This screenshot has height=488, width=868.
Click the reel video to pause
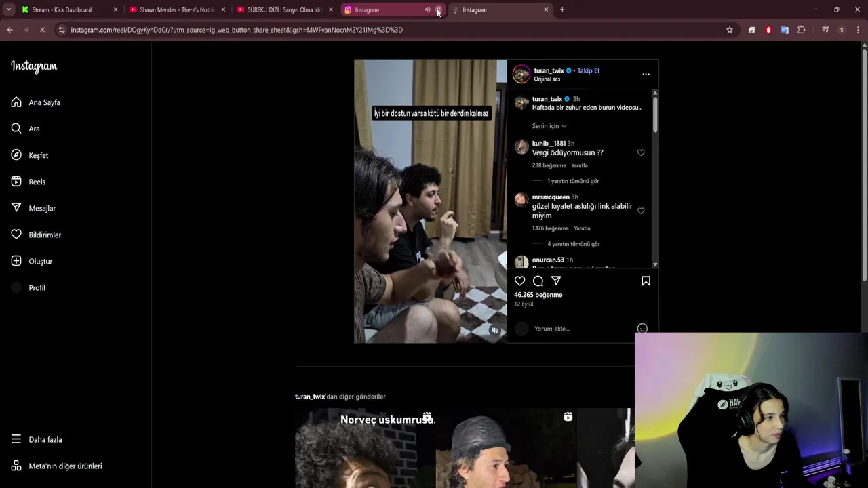pos(430,201)
